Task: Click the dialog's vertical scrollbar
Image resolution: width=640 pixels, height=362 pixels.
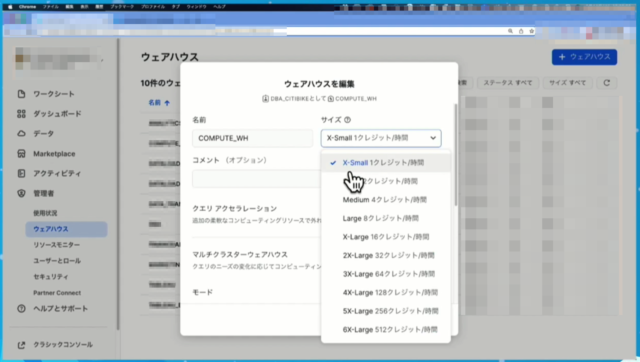Action: (x=456, y=155)
